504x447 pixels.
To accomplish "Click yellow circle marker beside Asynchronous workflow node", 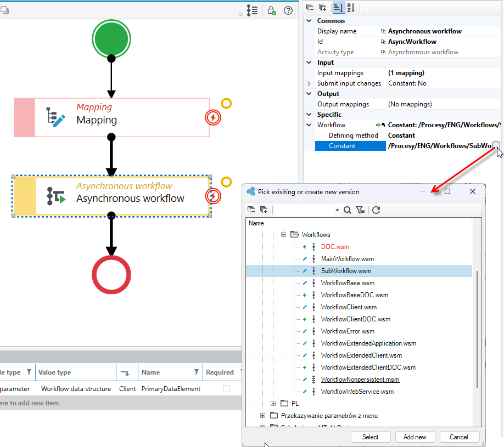I will tap(226, 182).
